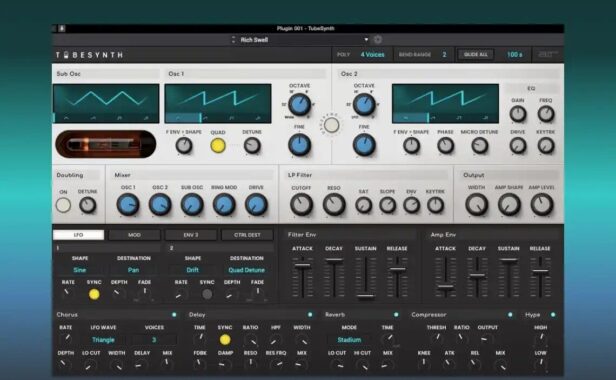Open LFO 1 destination dropdown showing Pan
616x380 pixels.
(x=134, y=270)
